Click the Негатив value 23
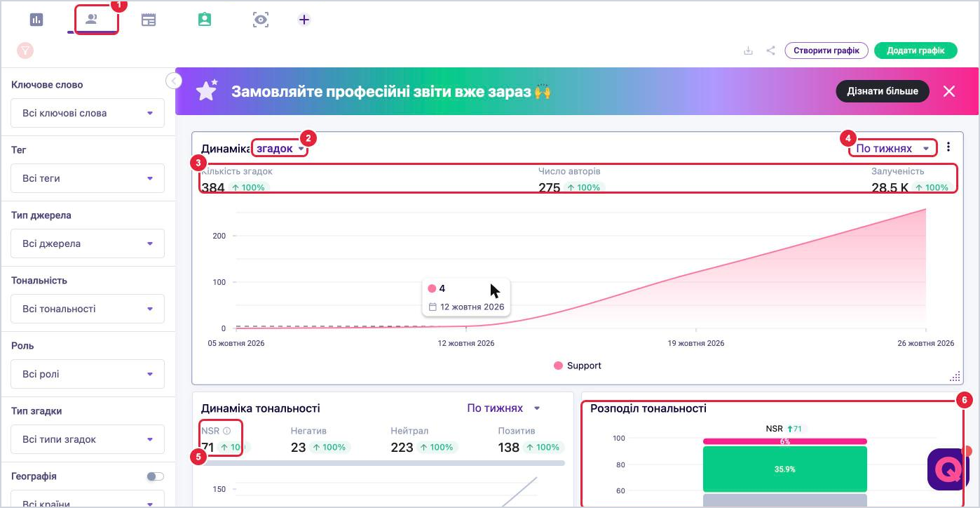 (x=299, y=447)
